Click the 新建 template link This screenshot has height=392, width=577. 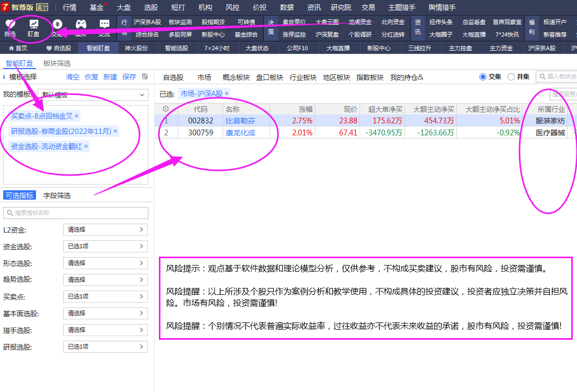[110, 77]
